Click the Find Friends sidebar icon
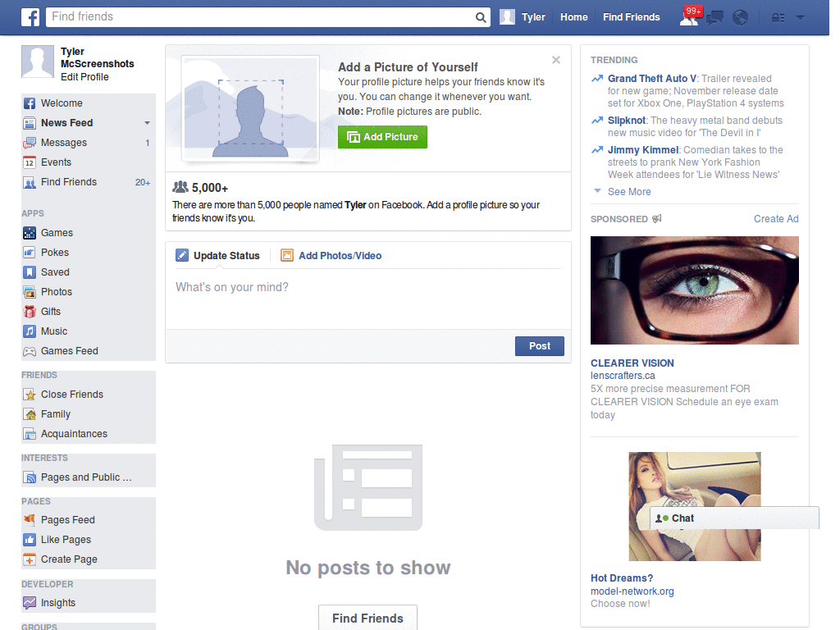 [x=30, y=182]
